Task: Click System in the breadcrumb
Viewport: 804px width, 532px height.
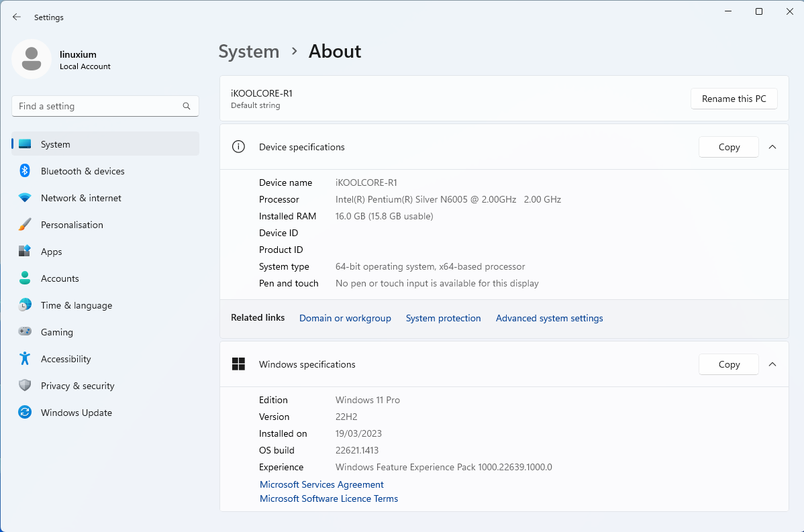Action: (249, 51)
